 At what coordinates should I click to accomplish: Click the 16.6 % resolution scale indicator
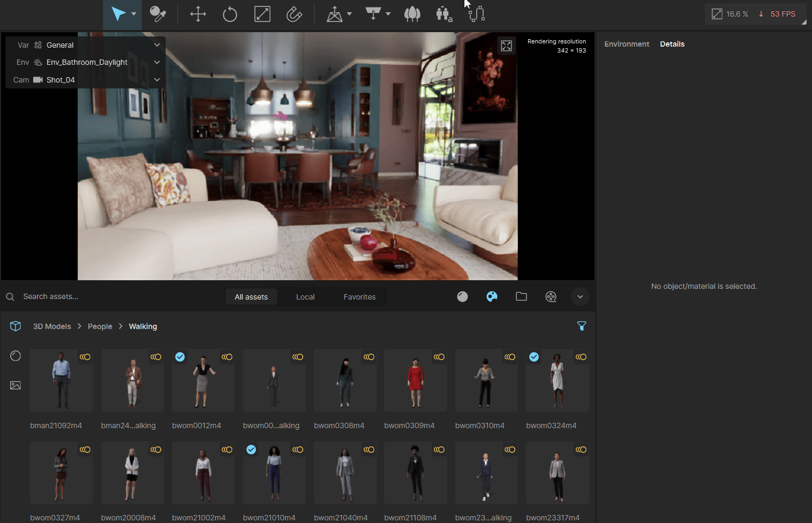730,14
